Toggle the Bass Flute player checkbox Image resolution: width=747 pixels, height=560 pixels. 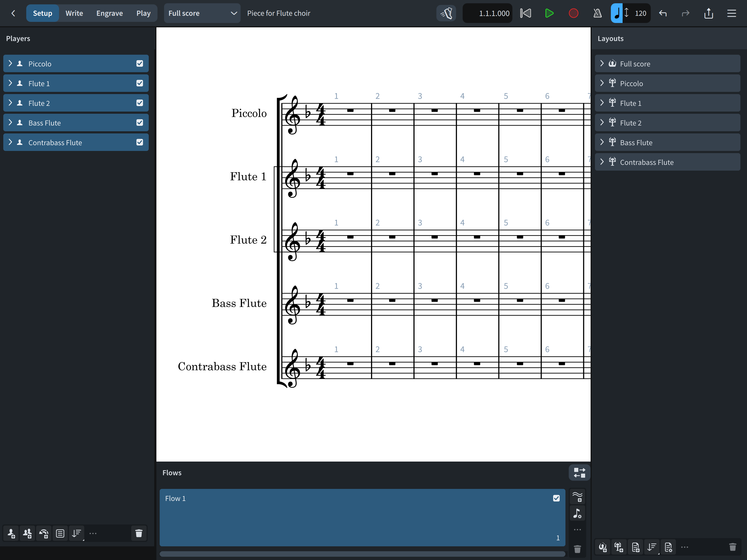[x=140, y=122]
